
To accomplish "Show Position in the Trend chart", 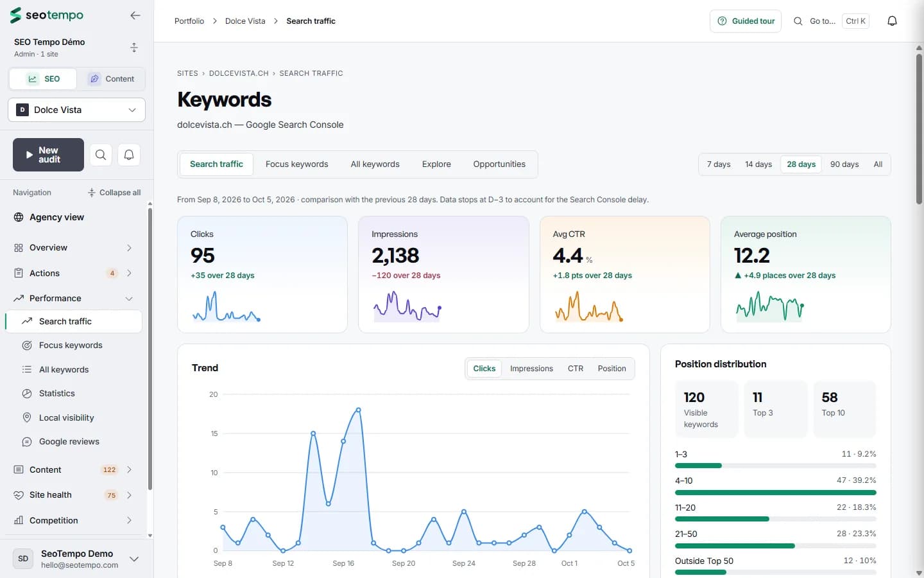I will coord(612,369).
